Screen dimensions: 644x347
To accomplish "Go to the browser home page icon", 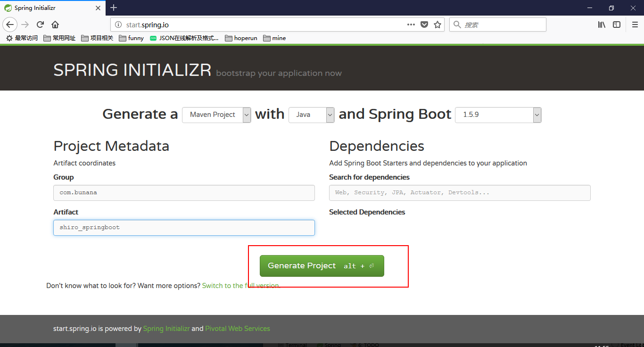I will pos(56,25).
